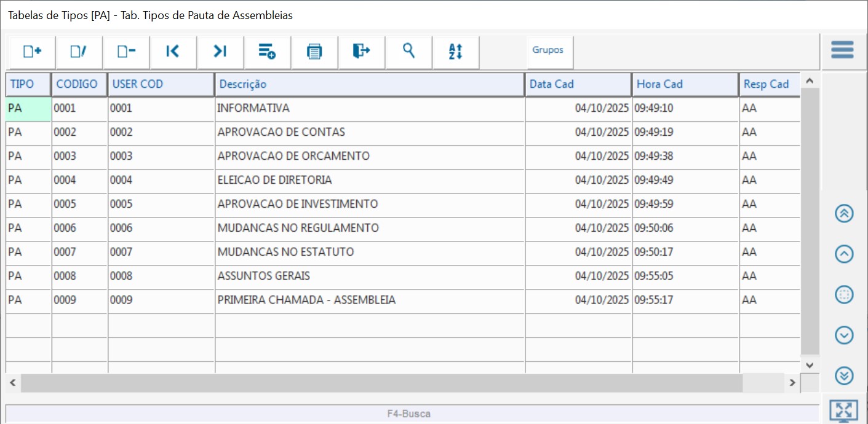
Task: Sort by the Descrição column header
Action: (x=369, y=84)
